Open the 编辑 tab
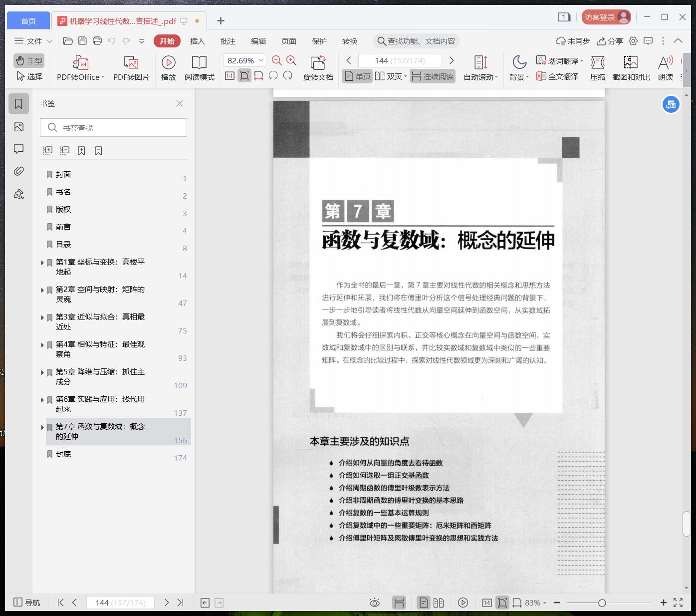This screenshot has width=696, height=616. coord(258,41)
